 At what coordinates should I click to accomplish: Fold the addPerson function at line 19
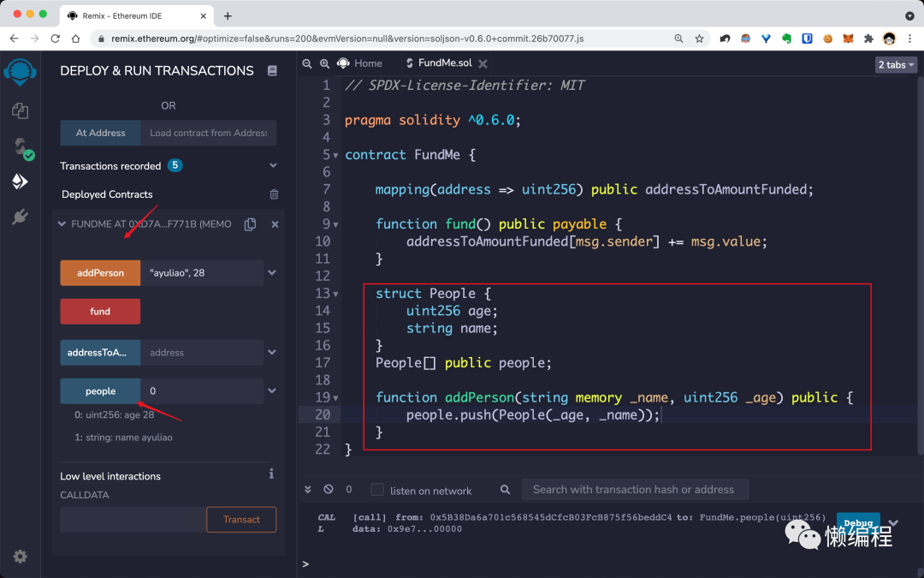pyautogui.click(x=336, y=397)
